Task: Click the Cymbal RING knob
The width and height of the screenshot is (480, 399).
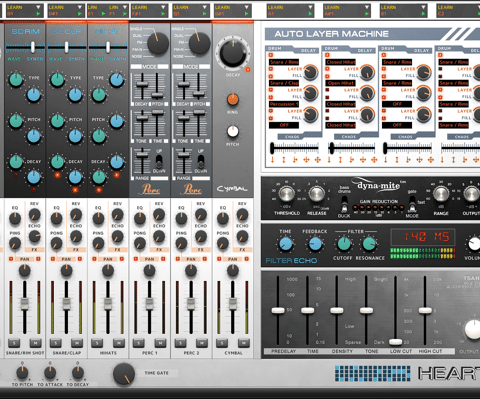Action: tap(233, 99)
